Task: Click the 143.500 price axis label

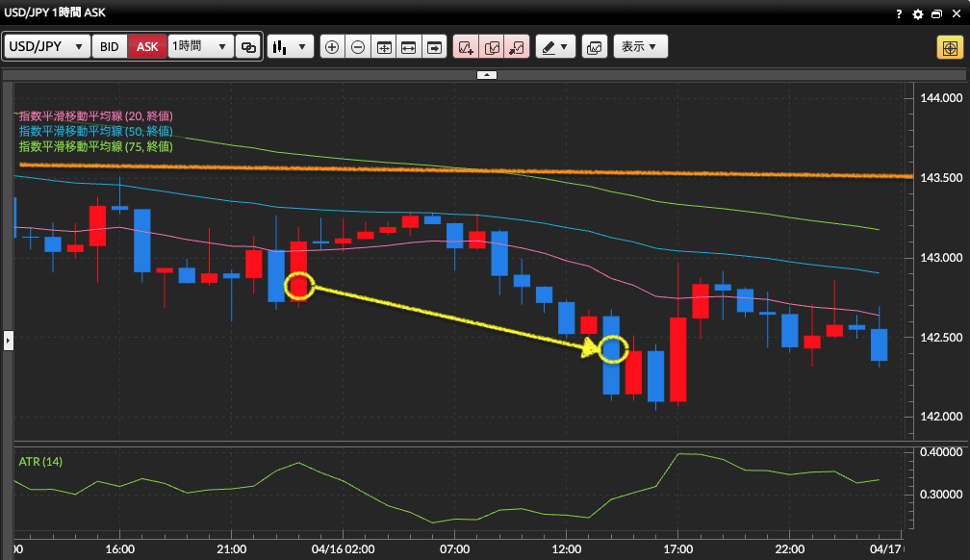Action: point(941,178)
